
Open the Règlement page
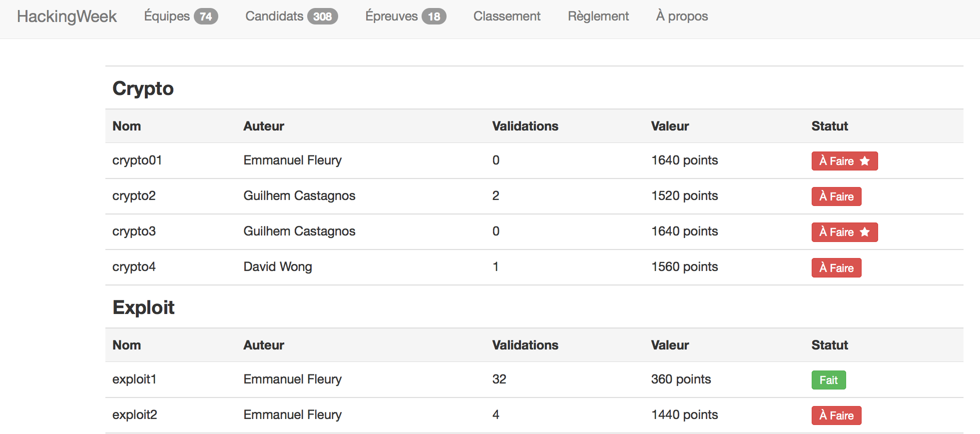click(598, 16)
